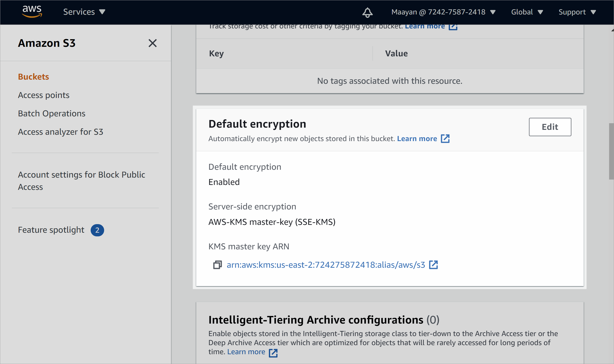Click the AWS services dropdown menu
This screenshot has height=364, width=614.
(84, 12)
